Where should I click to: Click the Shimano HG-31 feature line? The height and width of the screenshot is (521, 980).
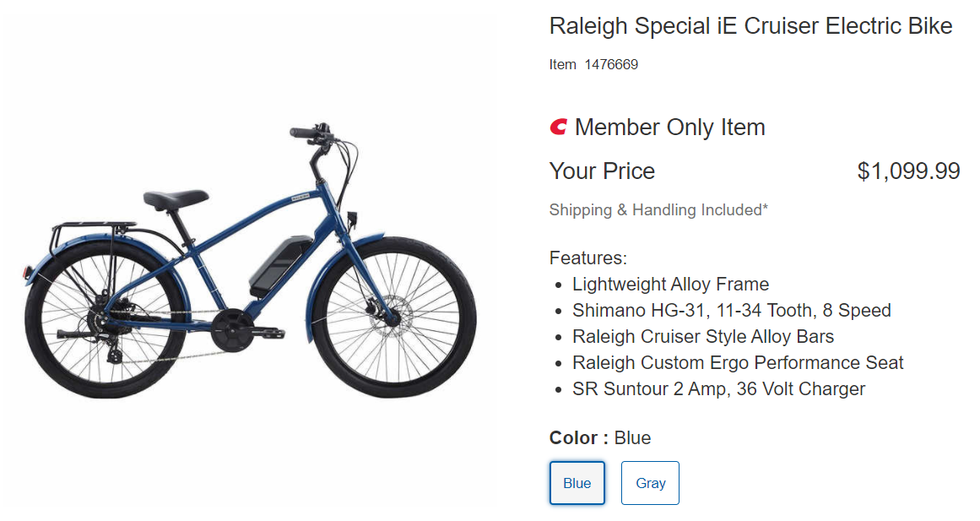pyautogui.click(x=731, y=310)
